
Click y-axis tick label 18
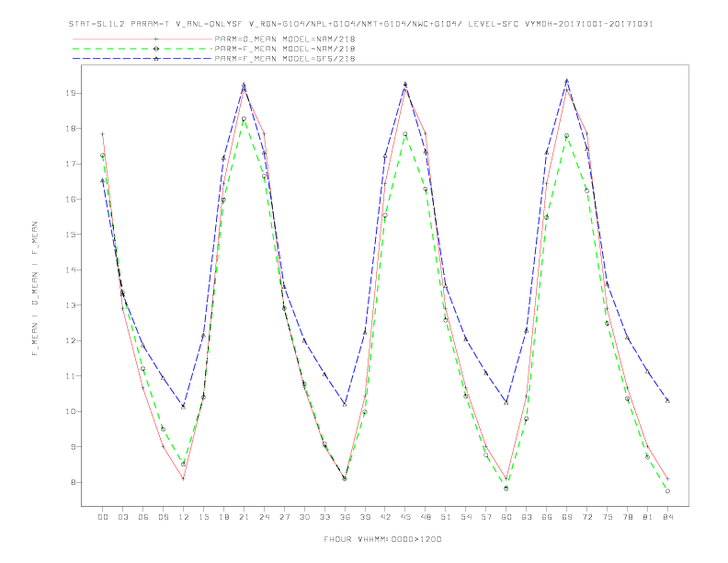(x=71, y=129)
